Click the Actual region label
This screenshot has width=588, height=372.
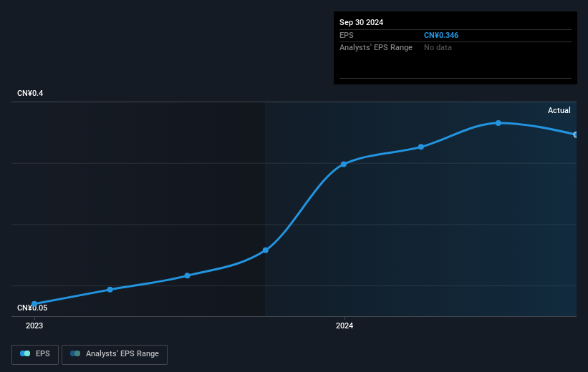559,110
